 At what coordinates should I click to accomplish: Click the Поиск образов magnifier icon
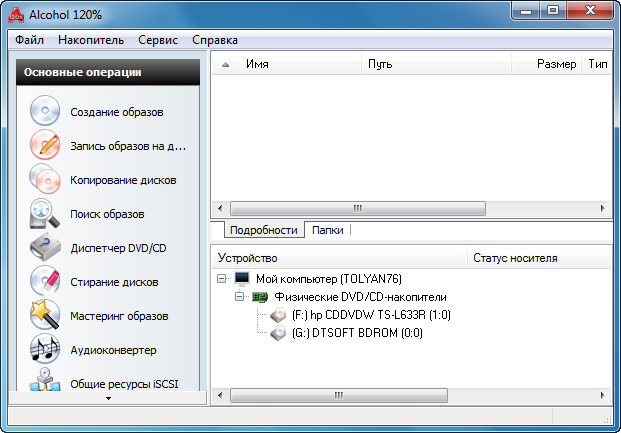point(45,213)
